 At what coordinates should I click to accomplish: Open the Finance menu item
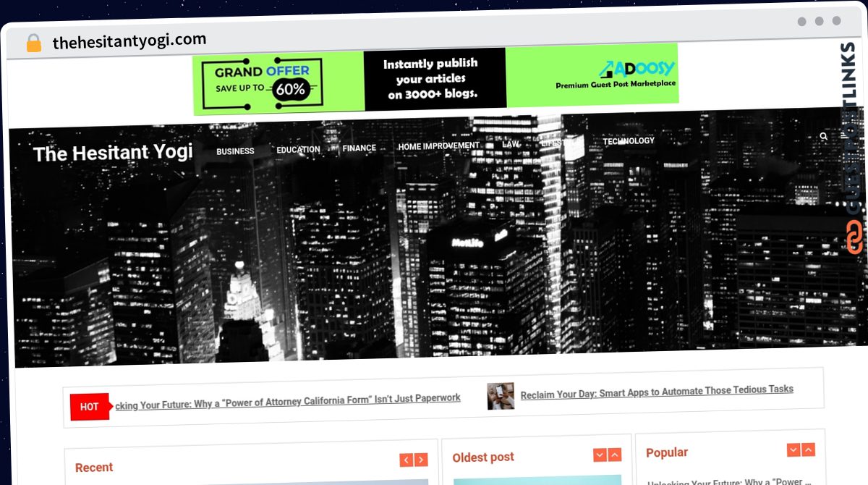(359, 148)
